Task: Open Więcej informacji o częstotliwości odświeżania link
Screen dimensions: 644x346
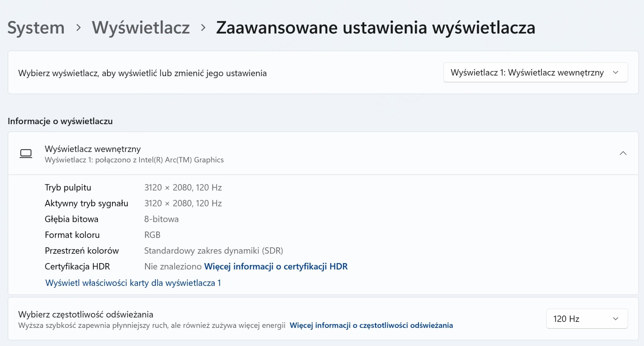Action: pos(371,325)
